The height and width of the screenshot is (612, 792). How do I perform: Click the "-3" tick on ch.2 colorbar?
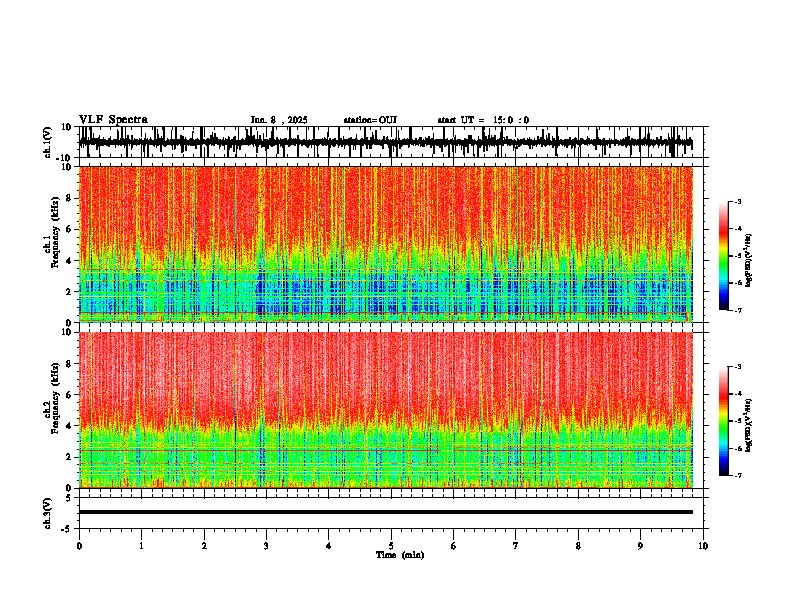pyautogui.click(x=738, y=367)
